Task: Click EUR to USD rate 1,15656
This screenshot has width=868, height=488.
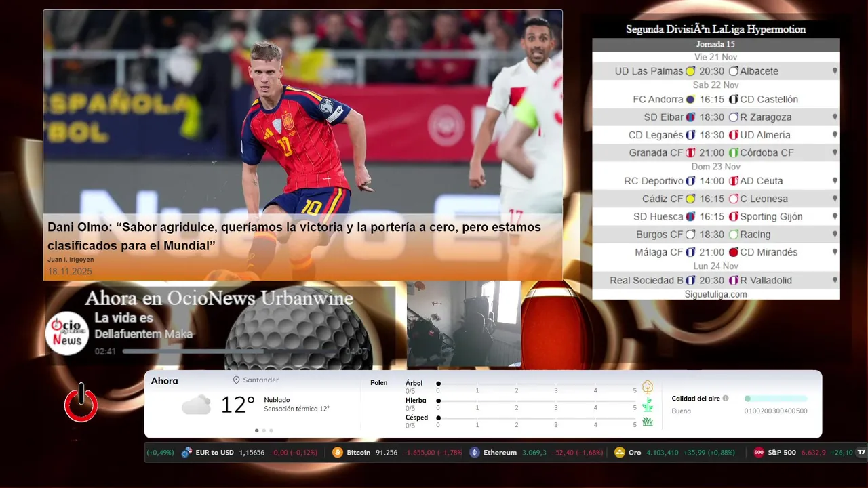Action: (x=252, y=453)
